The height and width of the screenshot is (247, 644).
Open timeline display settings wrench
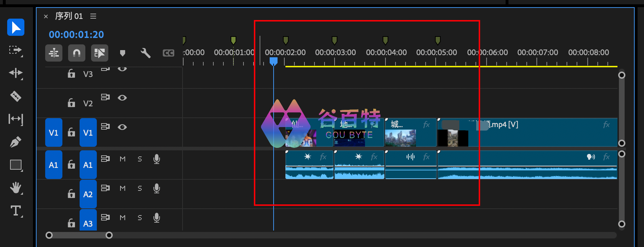click(145, 53)
